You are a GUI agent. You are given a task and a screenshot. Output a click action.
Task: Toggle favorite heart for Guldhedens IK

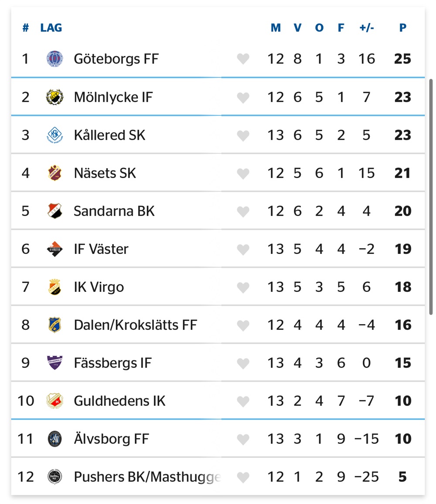(243, 401)
